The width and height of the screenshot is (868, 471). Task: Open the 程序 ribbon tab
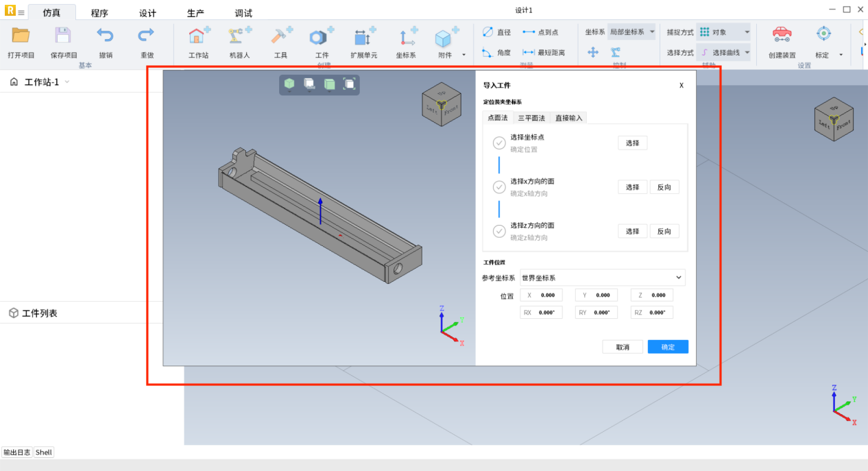[x=99, y=13]
